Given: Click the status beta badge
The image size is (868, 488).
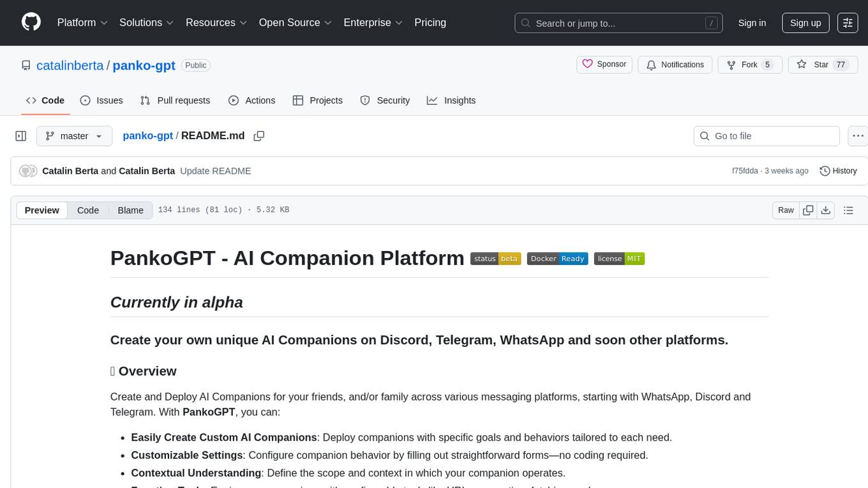Looking at the screenshot, I should click(496, 259).
